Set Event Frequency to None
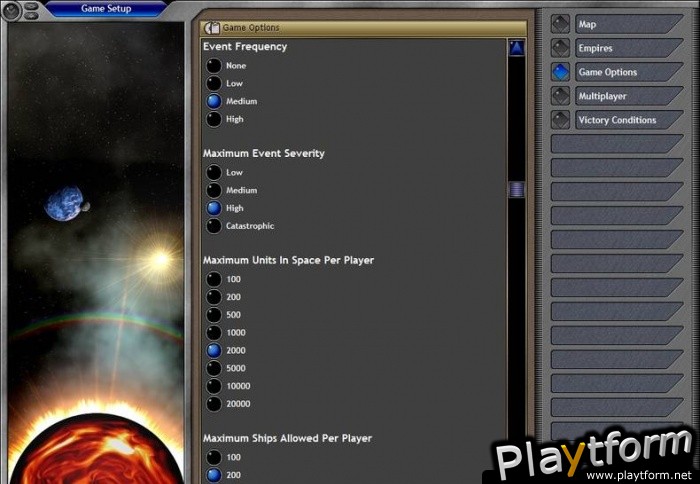Image resolution: width=700 pixels, height=484 pixels. [214, 66]
